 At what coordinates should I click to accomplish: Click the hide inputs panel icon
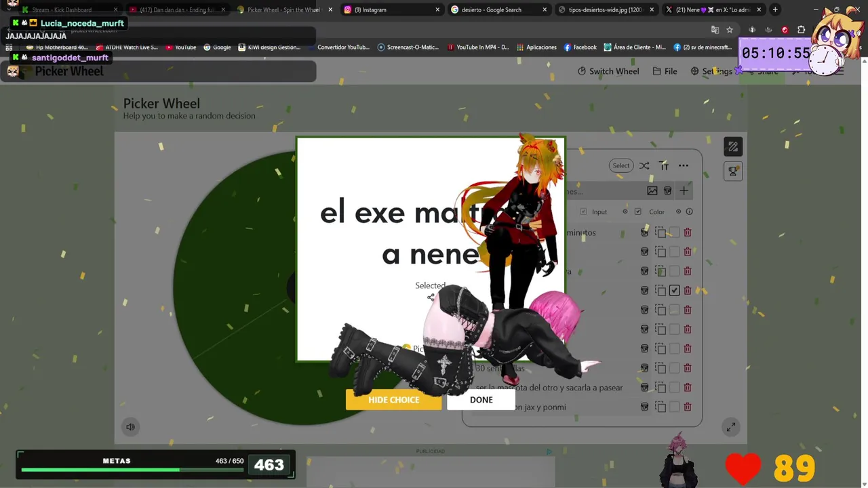[x=733, y=146]
